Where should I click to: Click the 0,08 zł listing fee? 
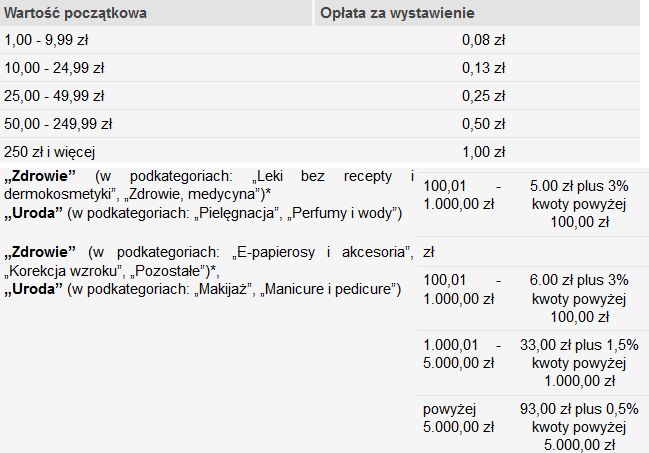[x=483, y=41]
